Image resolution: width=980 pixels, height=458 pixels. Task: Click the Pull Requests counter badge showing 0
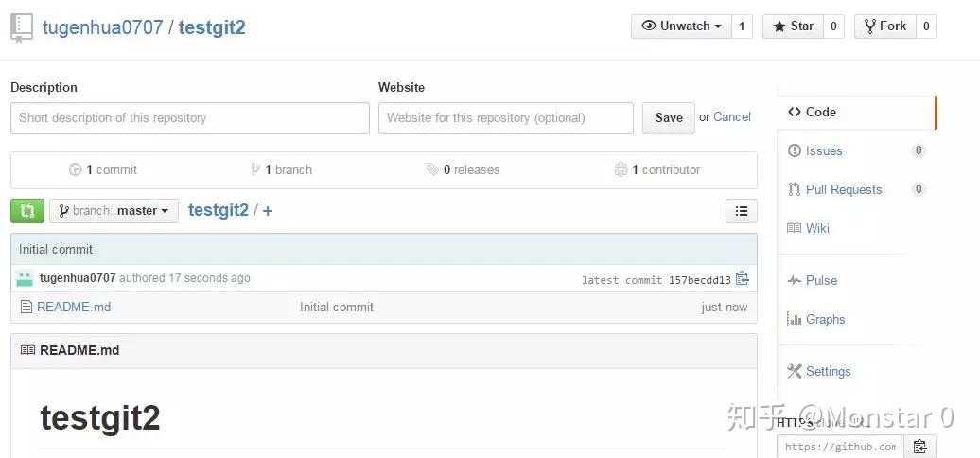(919, 189)
